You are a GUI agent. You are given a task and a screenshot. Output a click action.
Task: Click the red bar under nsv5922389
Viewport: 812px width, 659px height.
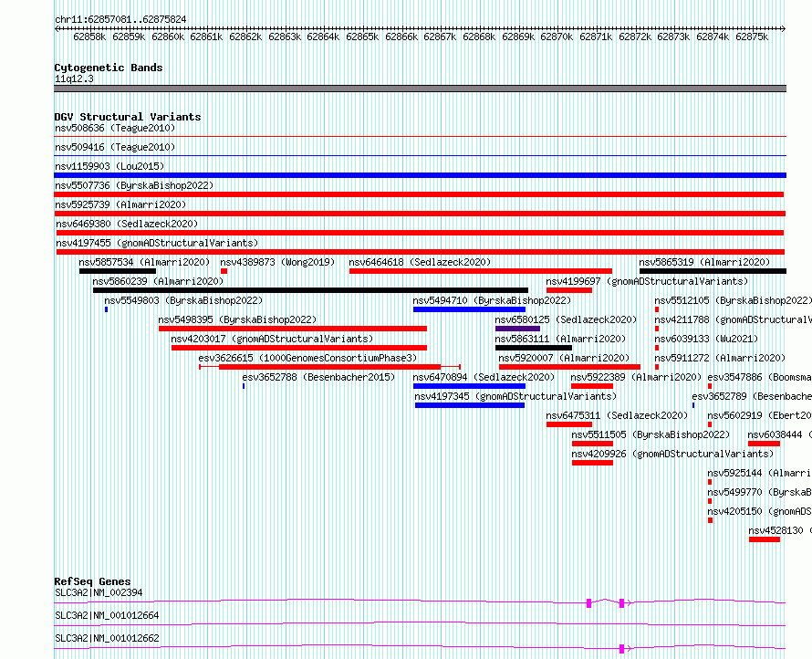[592, 386]
